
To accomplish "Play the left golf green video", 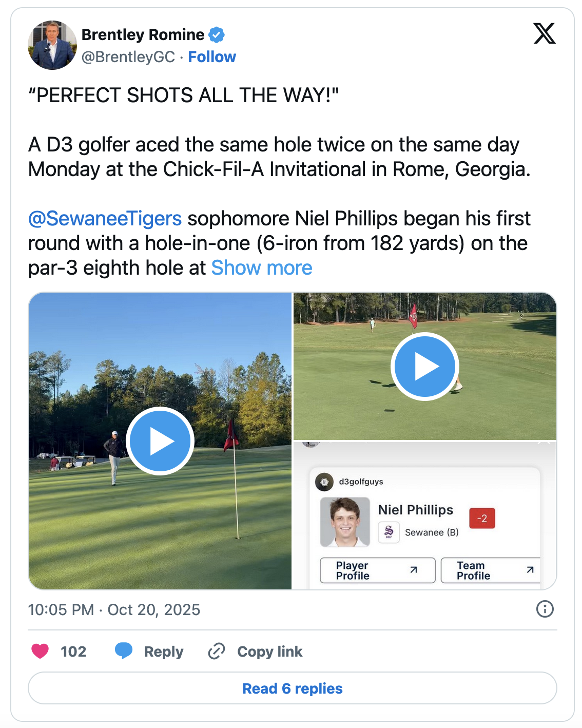I will click(x=160, y=441).
